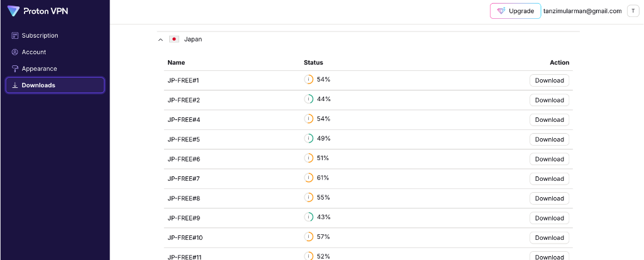
Task: Click the JP-FREE#1 load info icon
Action: (x=308, y=80)
